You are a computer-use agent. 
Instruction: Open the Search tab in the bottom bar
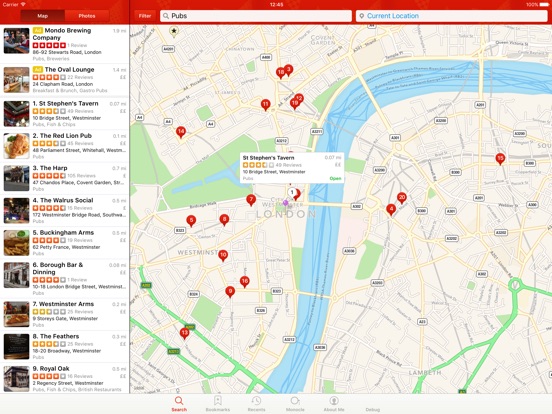click(x=179, y=403)
